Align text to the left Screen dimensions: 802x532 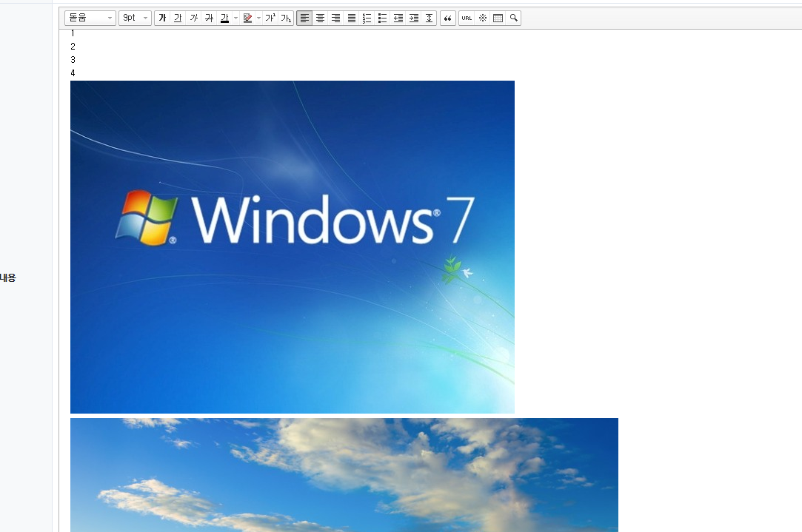(304, 18)
